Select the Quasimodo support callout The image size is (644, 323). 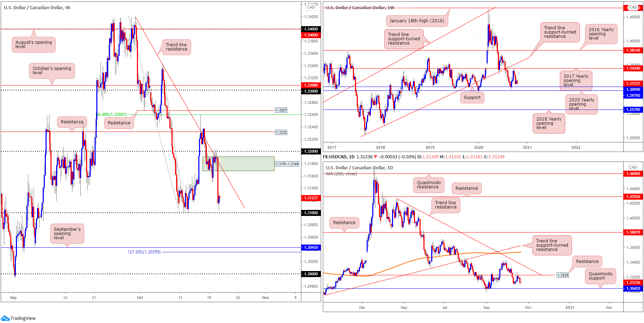tap(601, 276)
